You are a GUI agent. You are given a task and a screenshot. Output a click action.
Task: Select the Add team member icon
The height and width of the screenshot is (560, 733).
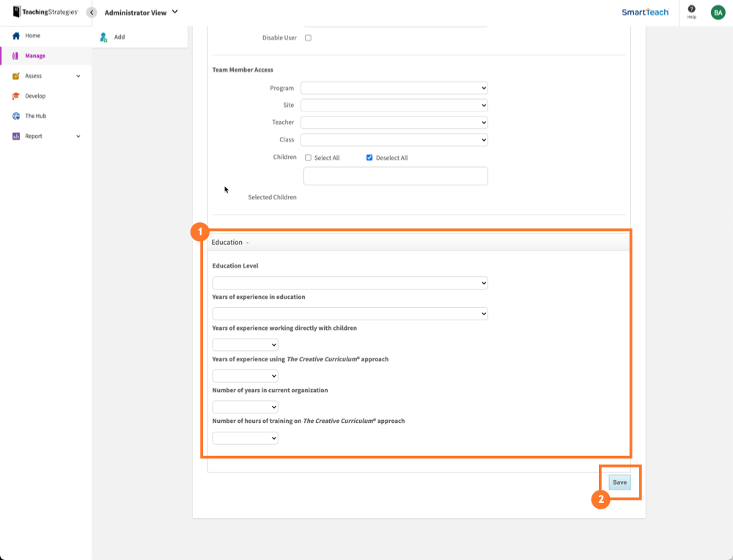[103, 36]
